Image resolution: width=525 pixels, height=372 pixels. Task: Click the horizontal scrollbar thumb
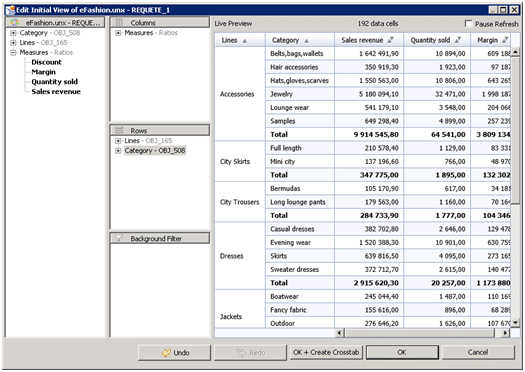click(x=420, y=333)
